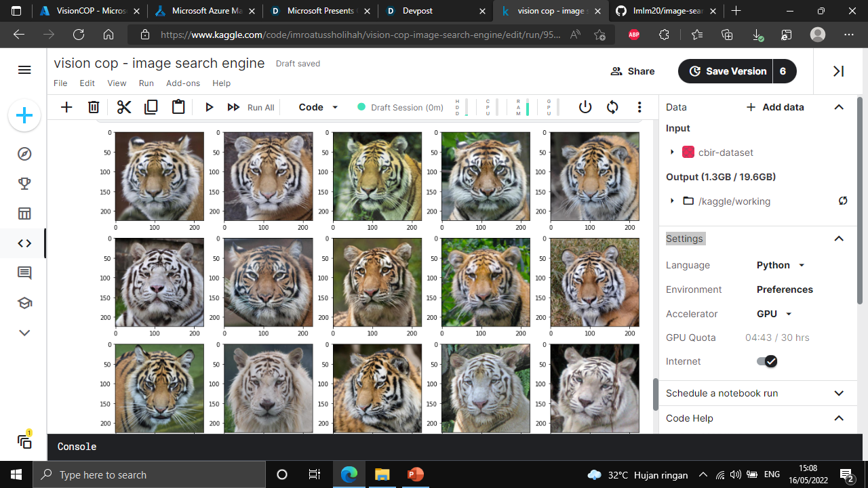This screenshot has width=868, height=488.
Task: Click the Share button
Action: click(x=633, y=71)
